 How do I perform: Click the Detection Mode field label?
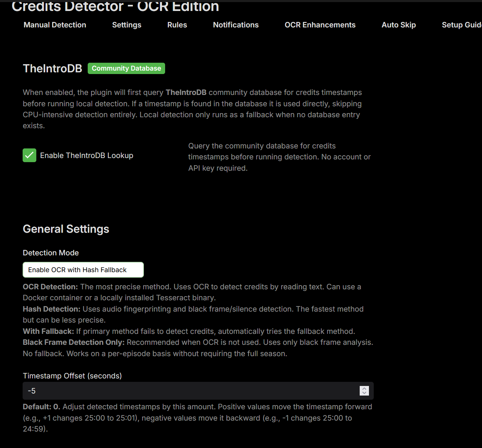(51, 253)
